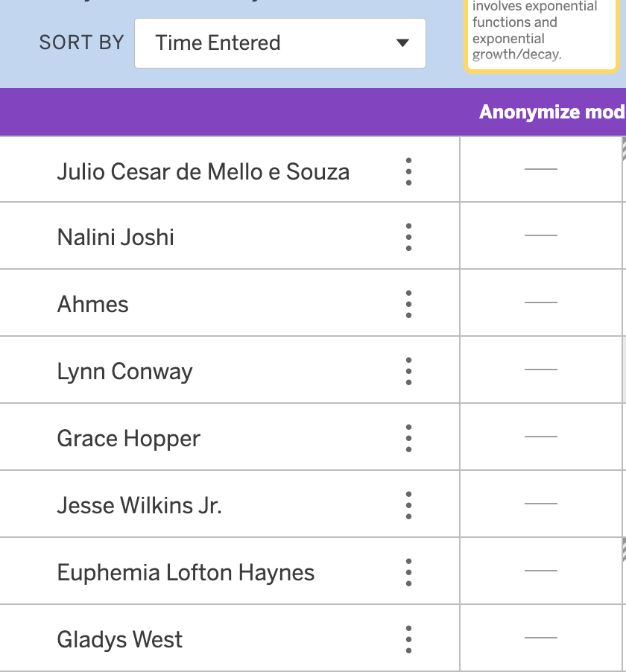Select Euphemia Lofton Haynes from the list
626x672 pixels.
[186, 573]
